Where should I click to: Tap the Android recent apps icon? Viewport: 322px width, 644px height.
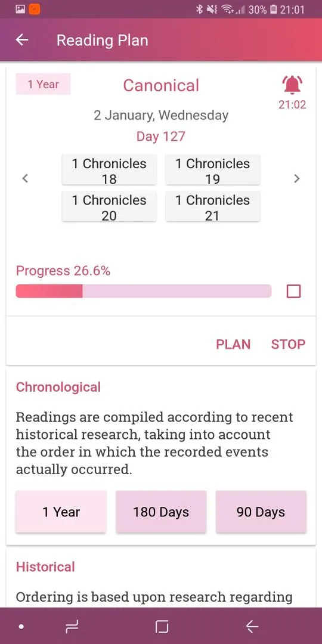(x=72, y=626)
